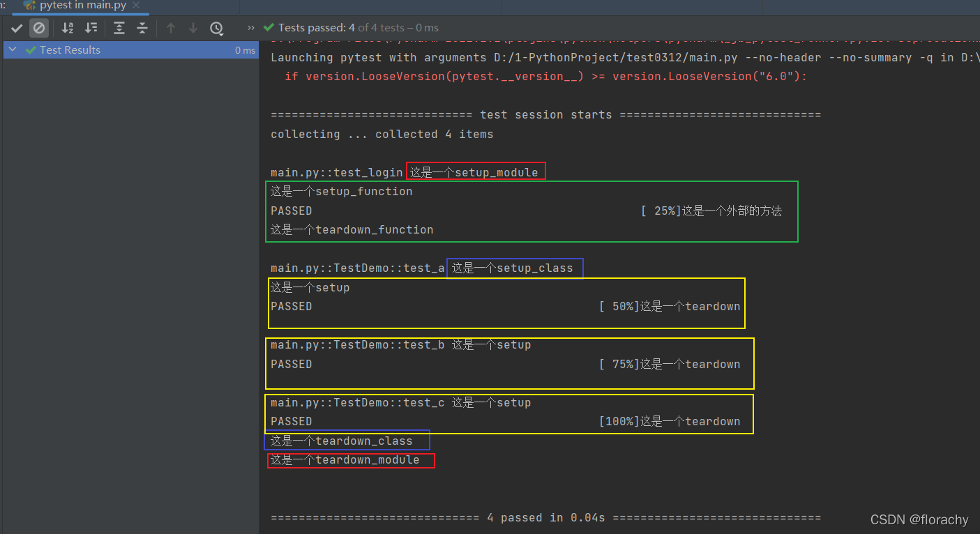Click the main.py::TestDemo::test_c line
The height and width of the screenshot is (534, 980).
coord(358,402)
